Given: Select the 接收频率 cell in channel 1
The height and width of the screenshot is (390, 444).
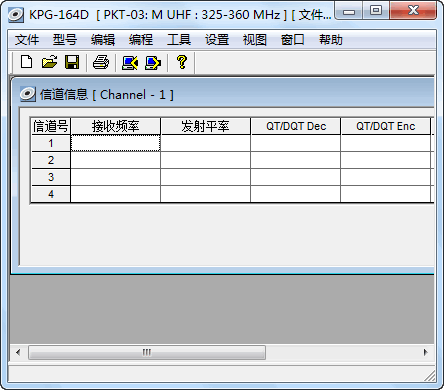Looking at the screenshot, I should point(115,143).
